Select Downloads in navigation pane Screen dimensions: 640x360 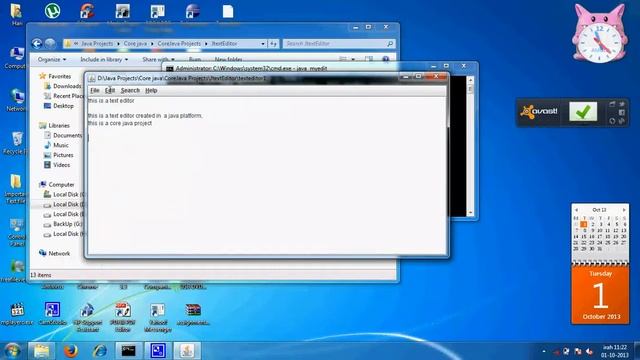coord(63,86)
